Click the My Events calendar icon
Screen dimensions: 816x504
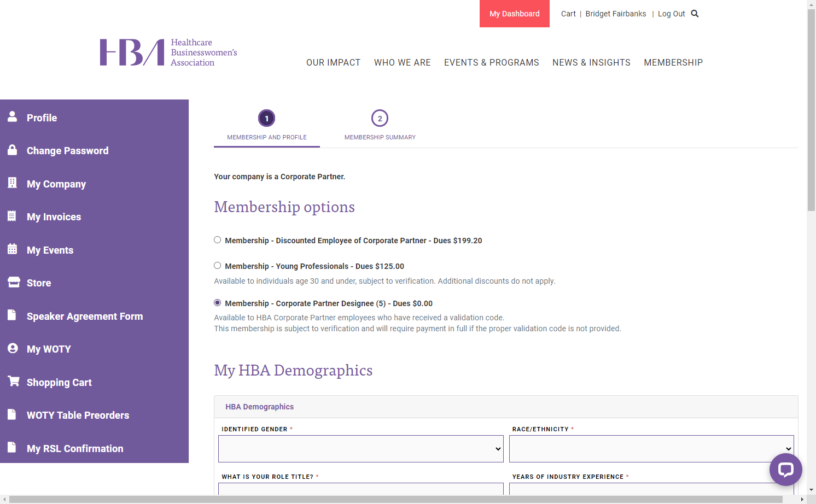tap(12, 249)
